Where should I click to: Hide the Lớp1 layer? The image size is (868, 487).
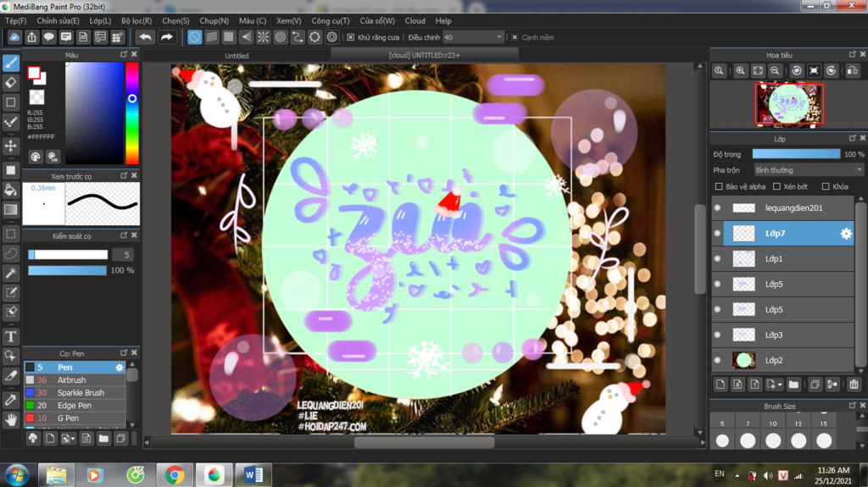coord(717,258)
